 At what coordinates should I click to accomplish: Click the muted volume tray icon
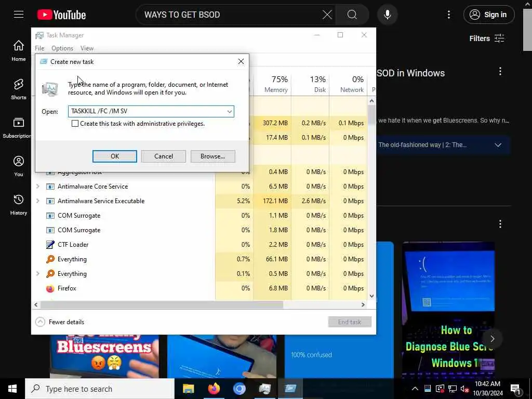tap(464, 389)
